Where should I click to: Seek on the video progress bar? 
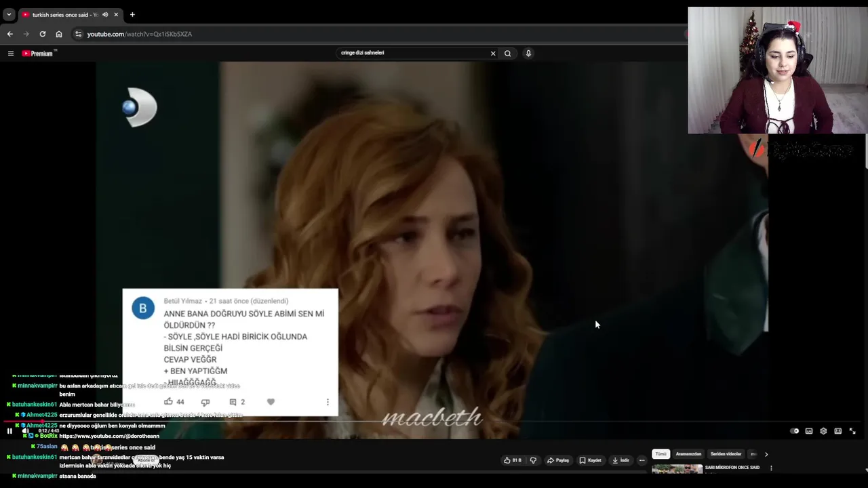434,422
